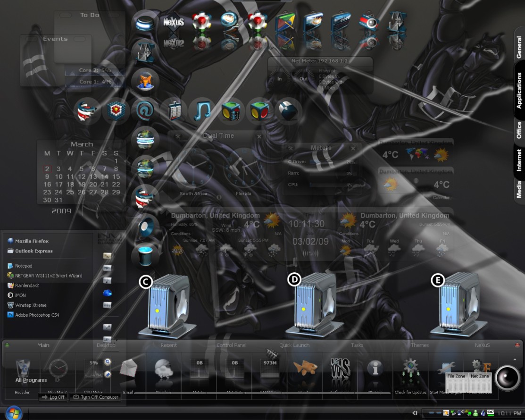
Task: Switch to the Desktop dock tab
Action: pyautogui.click(x=106, y=345)
